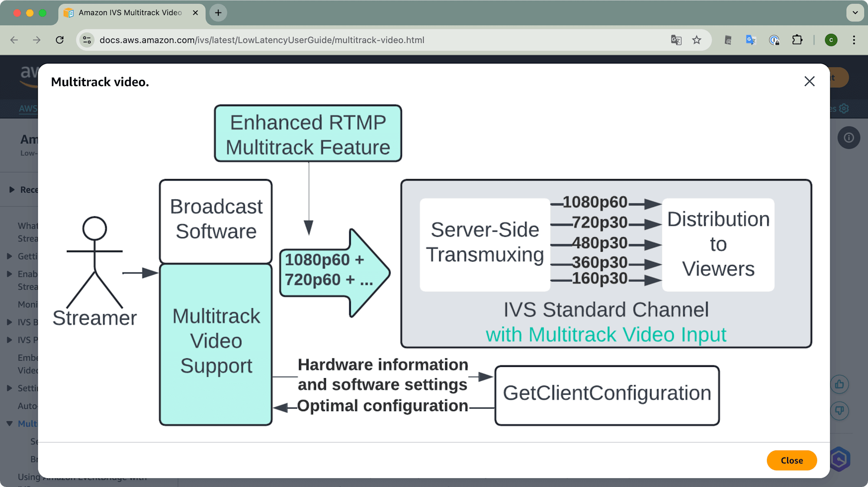Click the GetClientConfiguration box in diagram
Screen dimensions: 868x487
tap(607, 395)
